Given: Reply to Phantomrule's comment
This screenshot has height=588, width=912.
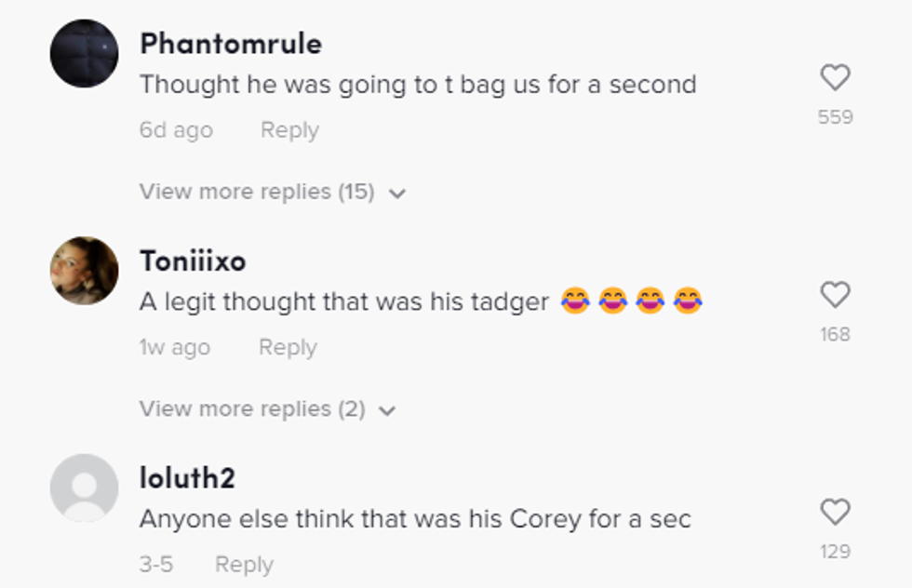Looking at the screenshot, I should (x=289, y=130).
